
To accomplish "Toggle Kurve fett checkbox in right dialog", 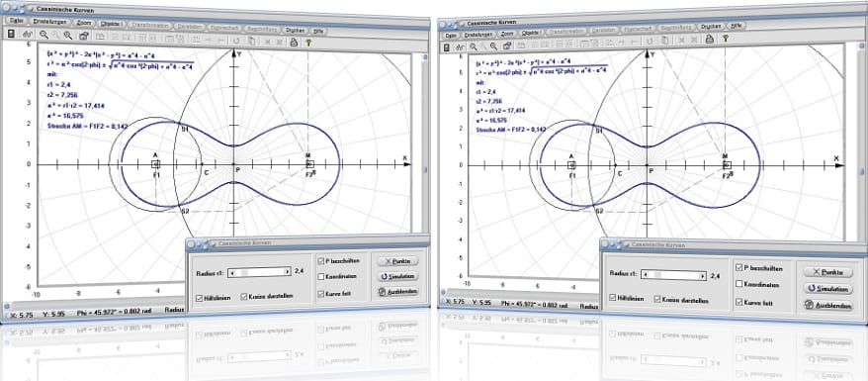I will [738, 302].
